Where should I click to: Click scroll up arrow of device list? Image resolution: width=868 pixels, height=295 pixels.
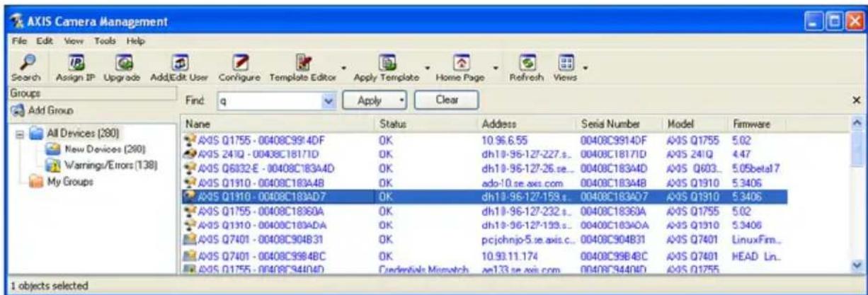(858, 124)
